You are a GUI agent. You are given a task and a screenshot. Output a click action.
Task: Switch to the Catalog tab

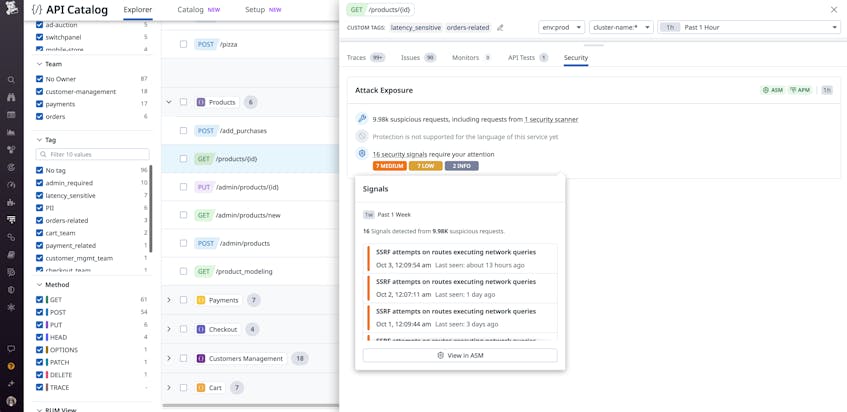point(198,10)
